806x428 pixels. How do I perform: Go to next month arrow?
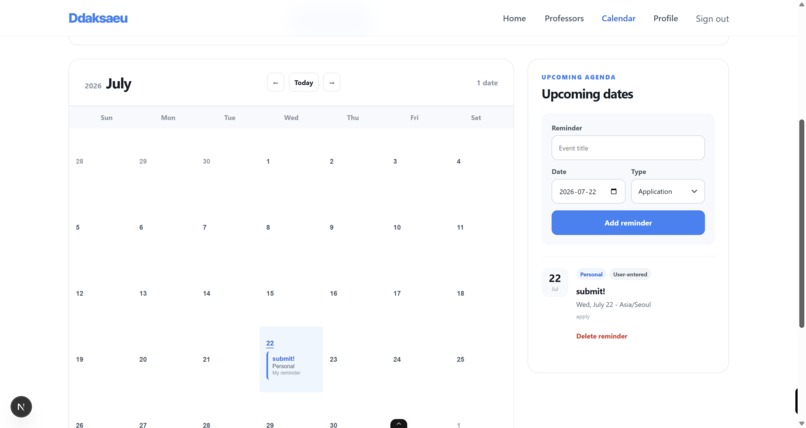click(x=332, y=83)
